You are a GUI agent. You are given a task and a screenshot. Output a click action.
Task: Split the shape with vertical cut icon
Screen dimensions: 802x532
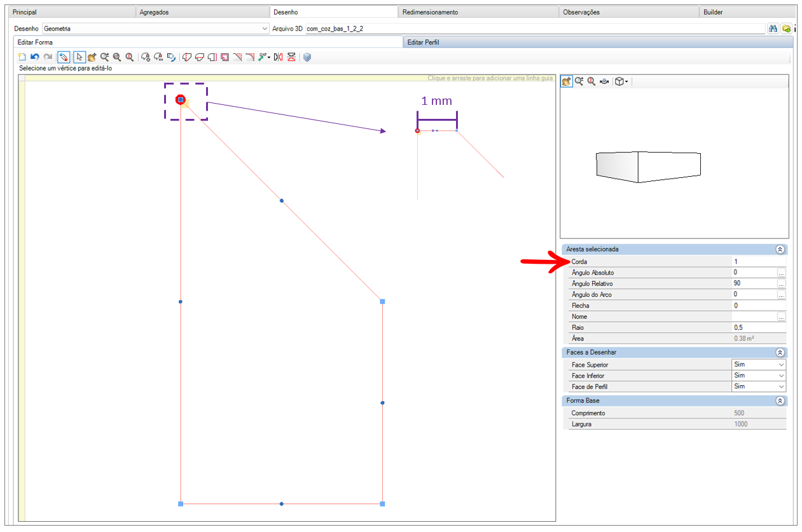pyautogui.click(x=187, y=57)
